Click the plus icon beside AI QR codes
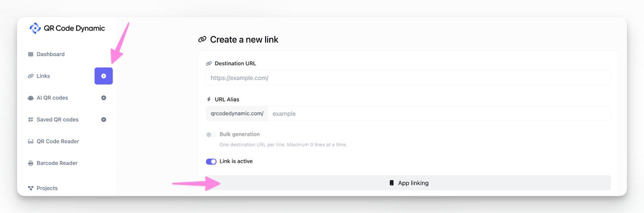This screenshot has width=644, height=213. tap(104, 98)
